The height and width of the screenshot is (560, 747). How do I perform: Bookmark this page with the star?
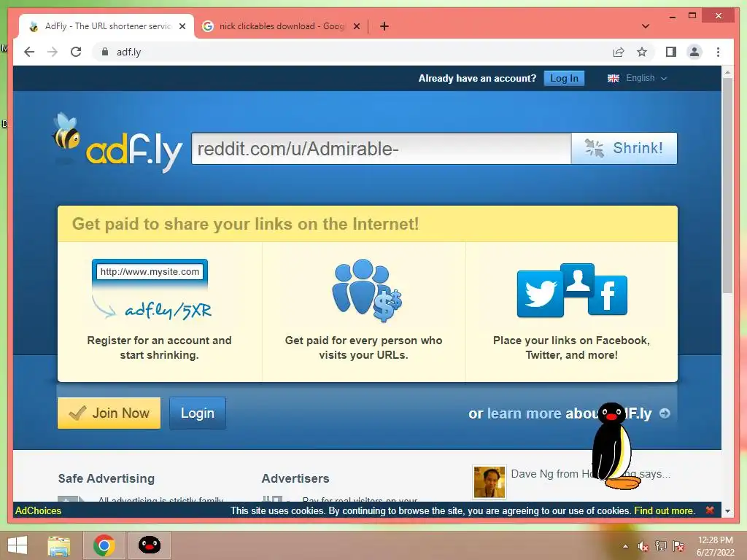[642, 52]
